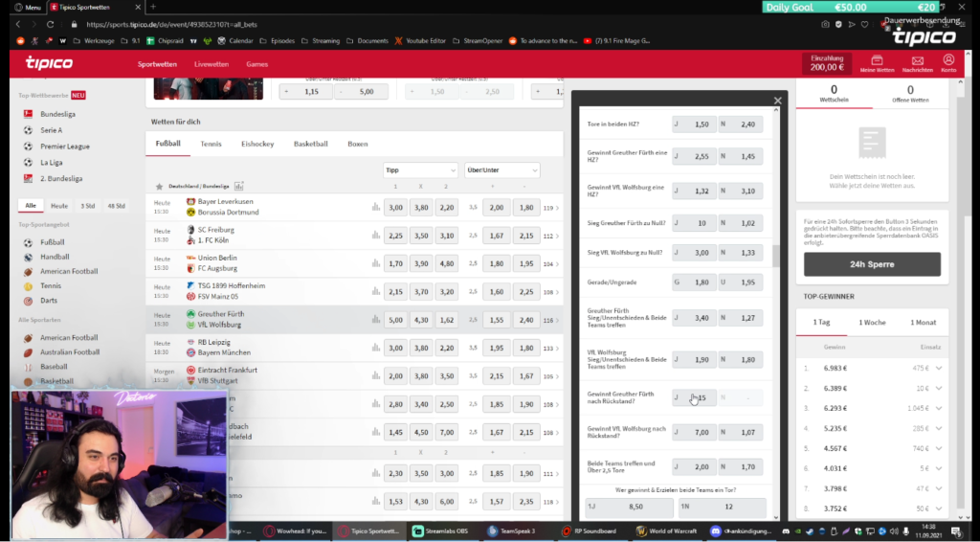
Task: Expand top winner row 6.389 €
Action: click(x=938, y=388)
